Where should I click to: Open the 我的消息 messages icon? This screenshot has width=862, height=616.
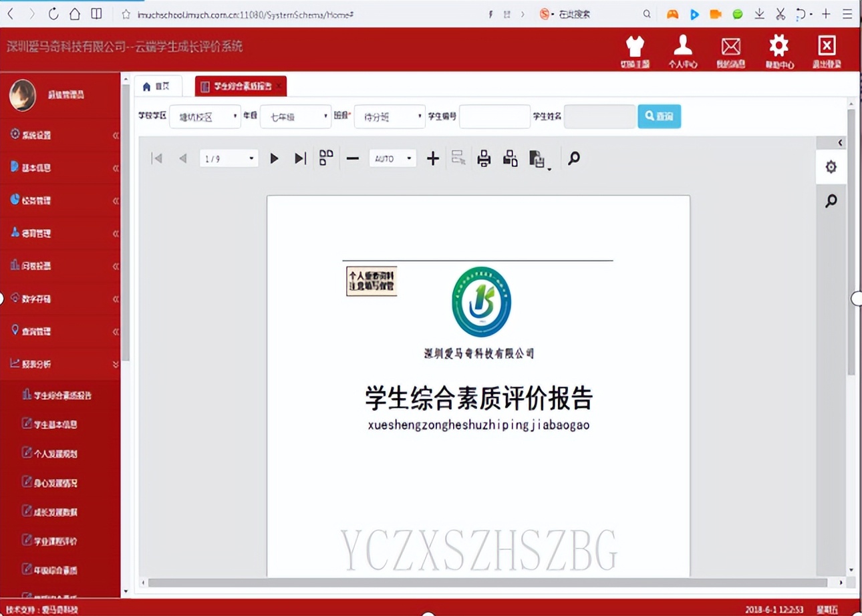[731, 50]
